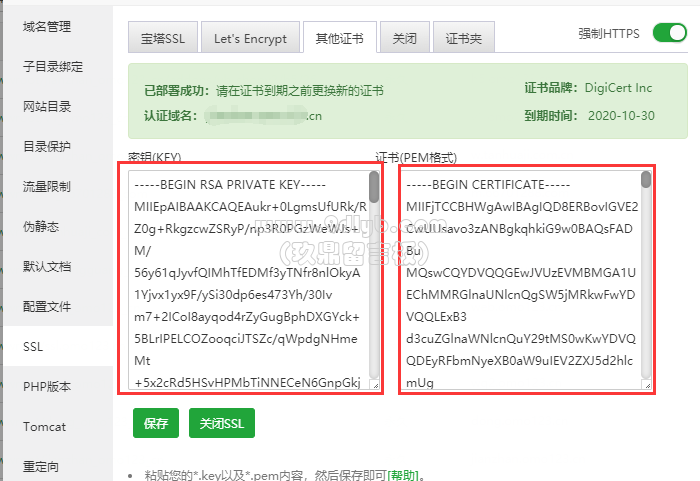Click the BEGIN CERTIFICATE line
This screenshot has width=700, height=481.
click(488, 185)
